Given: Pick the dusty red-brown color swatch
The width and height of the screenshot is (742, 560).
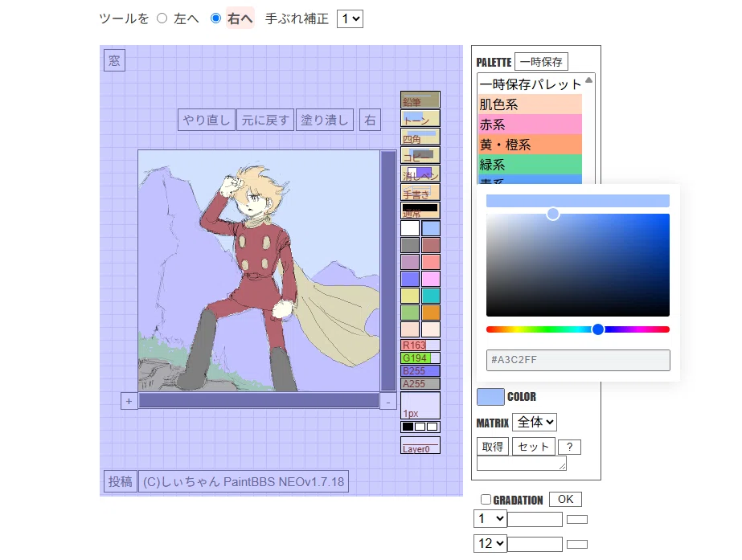Looking at the screenshot, I should pos(431,245).
